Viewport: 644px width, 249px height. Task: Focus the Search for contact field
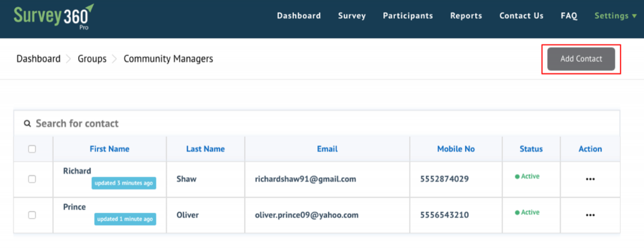coord(200,123)
